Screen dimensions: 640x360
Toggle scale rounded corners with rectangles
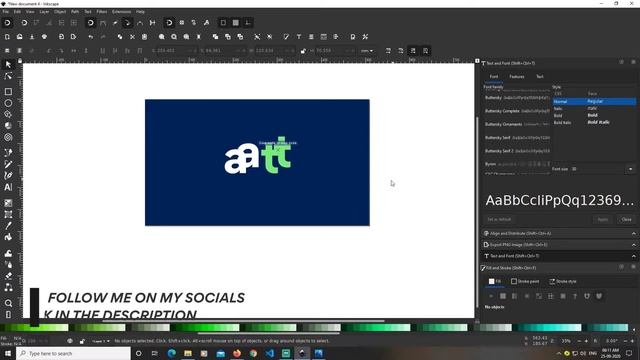pyautogui.click(x=400, y=51)
